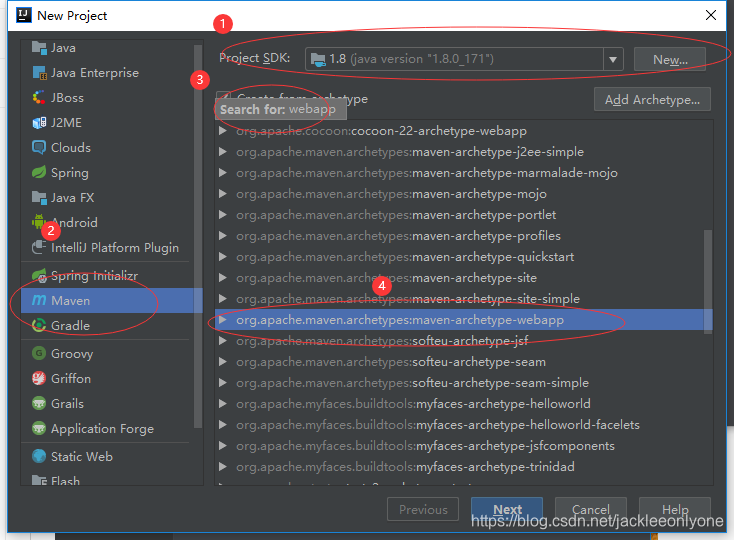Expand the maven-archetype-webapp node

click(223, 320)
